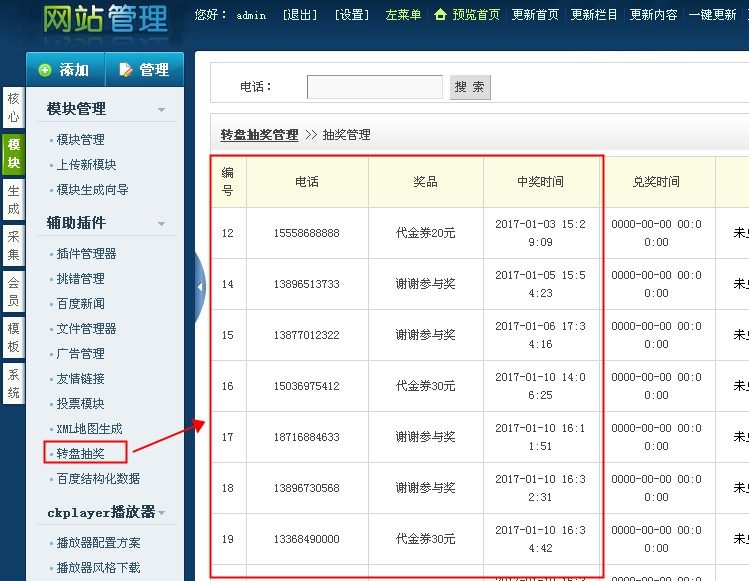The image size is (749, 581).
Task: Select phone number 18716884633 cell
Action: point(307,437)
